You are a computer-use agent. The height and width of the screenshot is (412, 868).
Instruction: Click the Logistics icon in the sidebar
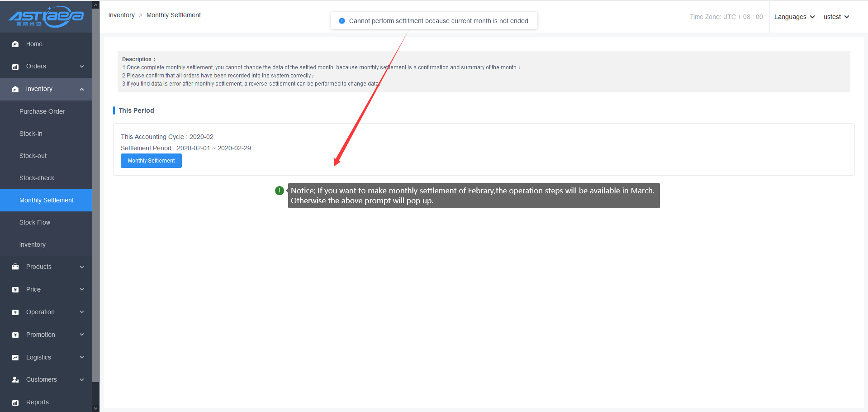click(x=15, y=358)
